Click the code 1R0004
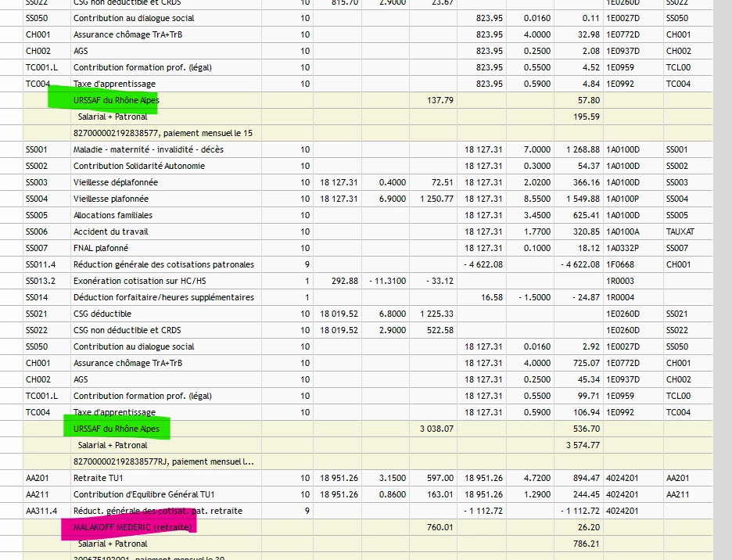 point(620,297)
